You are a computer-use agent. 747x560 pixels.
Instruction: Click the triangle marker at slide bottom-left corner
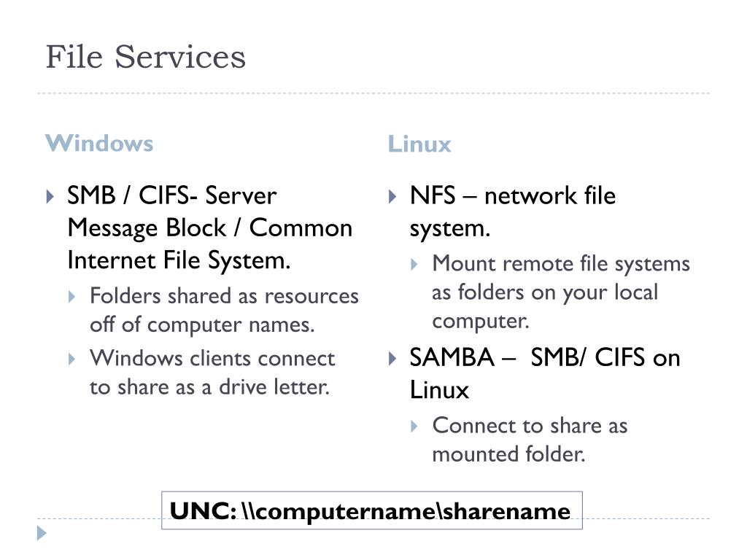point(42,533)
